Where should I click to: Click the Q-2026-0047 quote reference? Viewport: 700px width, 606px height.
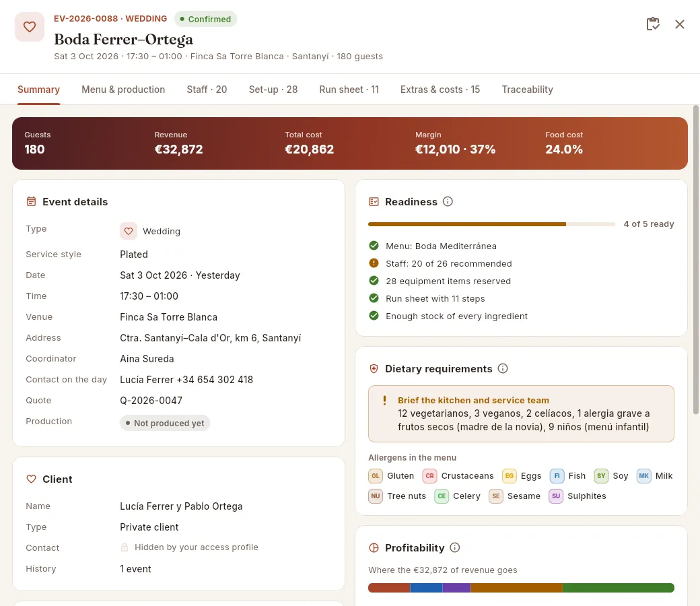click(x=151, y=400)
